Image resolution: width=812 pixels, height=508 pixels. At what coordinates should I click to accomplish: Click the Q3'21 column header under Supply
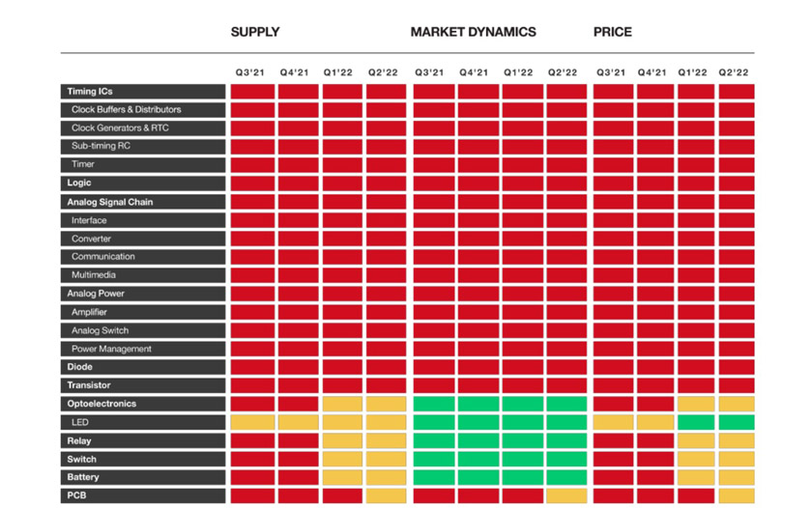pos(253,72)
